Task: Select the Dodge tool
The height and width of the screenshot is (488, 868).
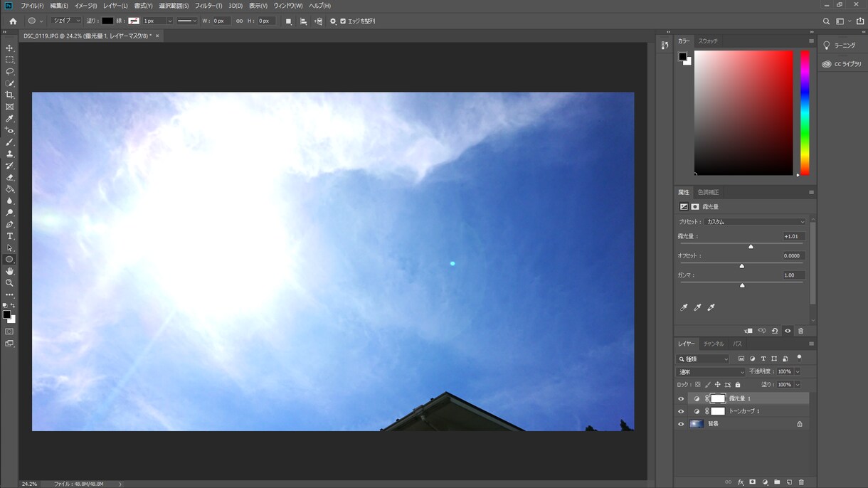Action: point(10,213)
